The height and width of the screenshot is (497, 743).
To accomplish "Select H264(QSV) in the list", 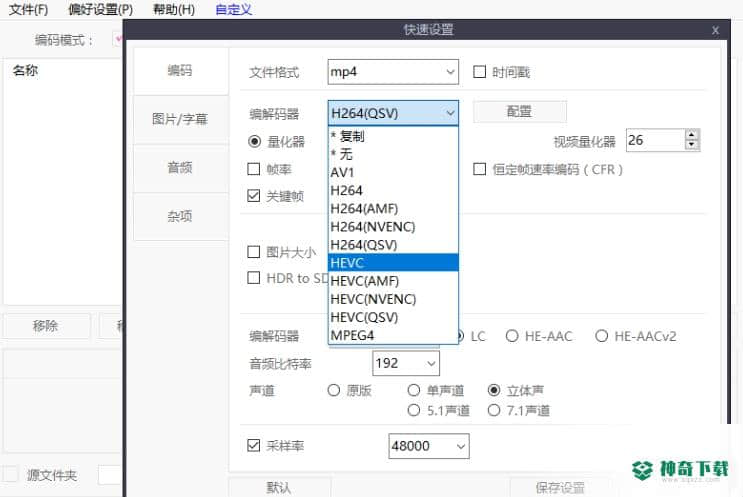I will (x=393, y=245).
